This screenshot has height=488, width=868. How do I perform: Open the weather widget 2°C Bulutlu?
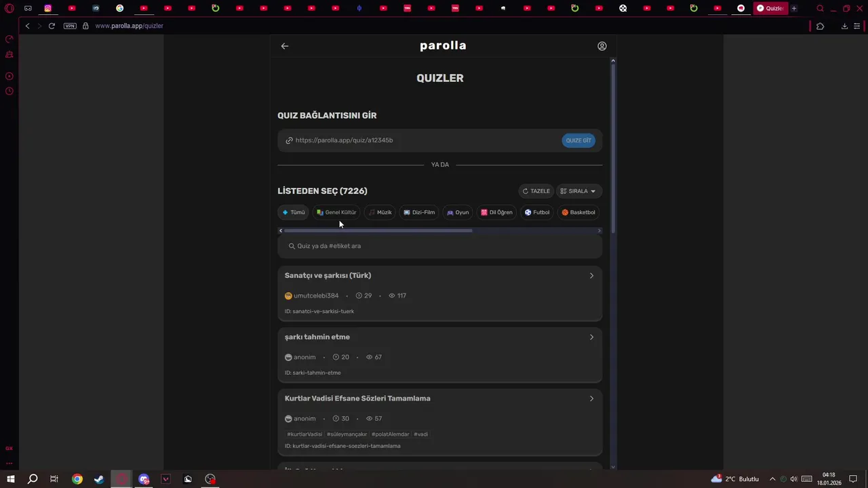734,479
